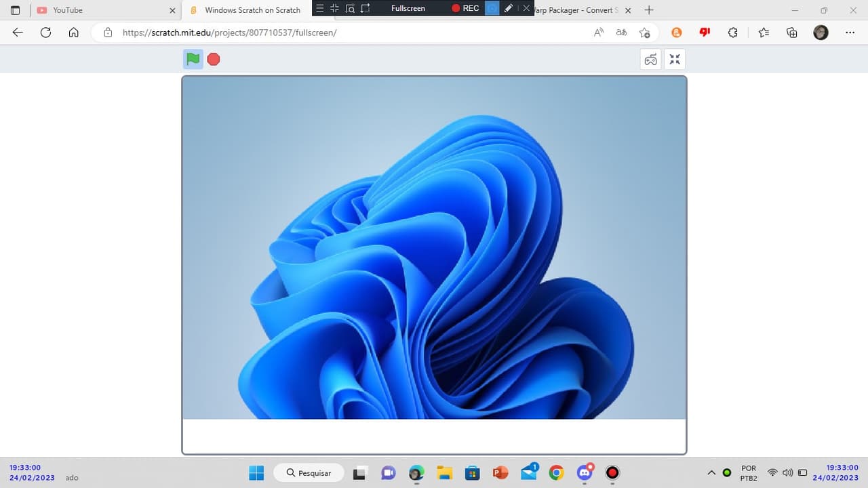Viewport: 868px width, 488px height.
Task: Expand the hidden system tray icons
Action: 711,472
